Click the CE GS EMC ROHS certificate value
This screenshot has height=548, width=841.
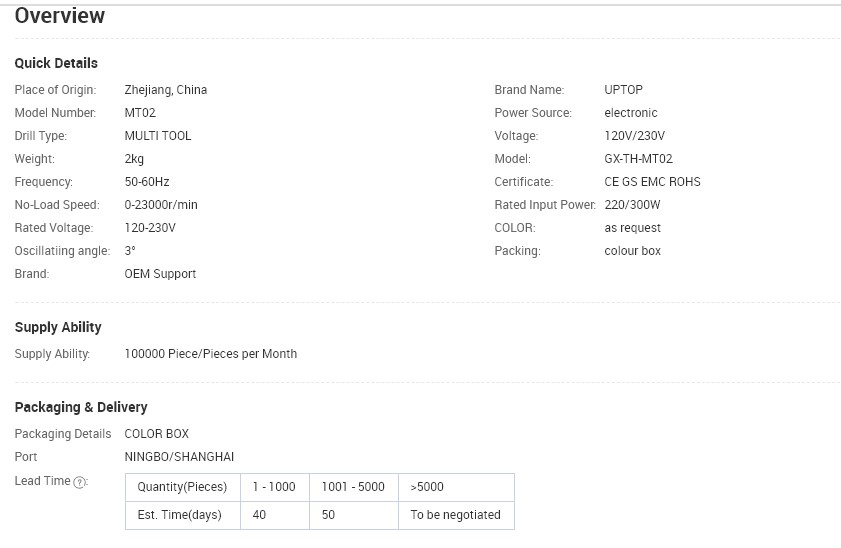652,182
